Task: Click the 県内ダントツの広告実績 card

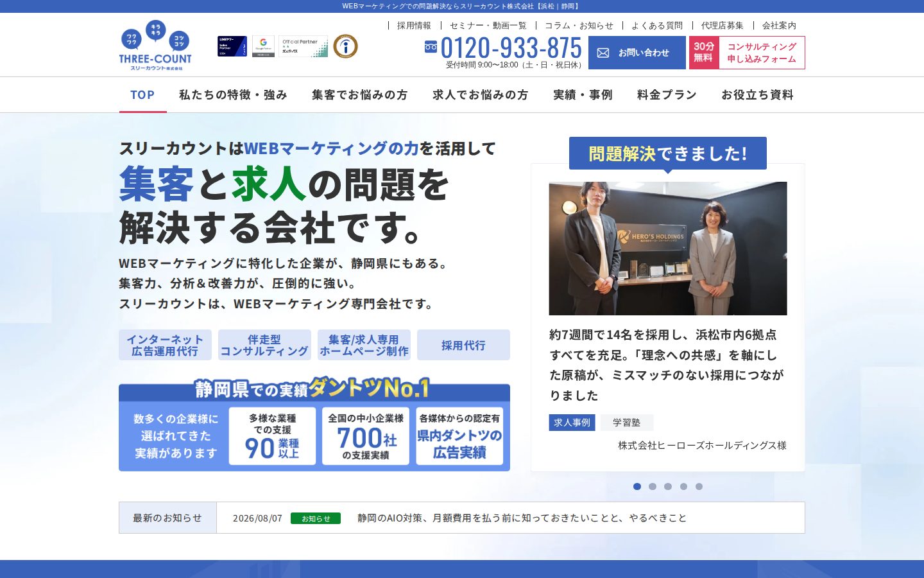Action: tap(459, 436)
